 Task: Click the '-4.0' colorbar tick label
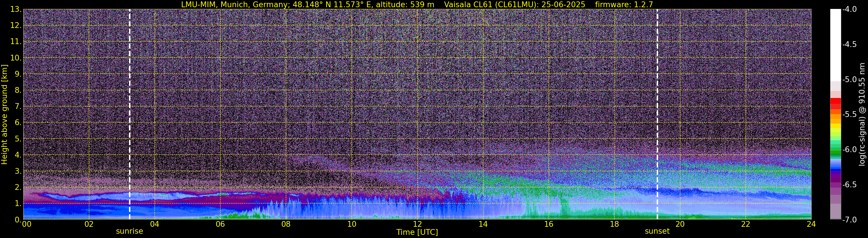click(850, 10)
